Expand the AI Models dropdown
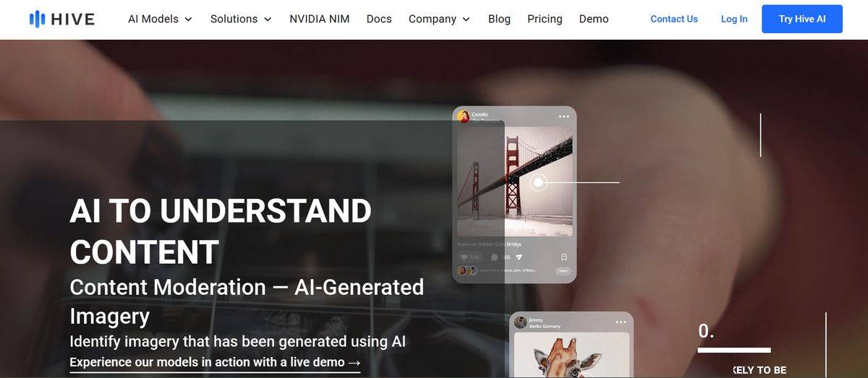Viewport: 868px width, 378px height. pos(160,19)
